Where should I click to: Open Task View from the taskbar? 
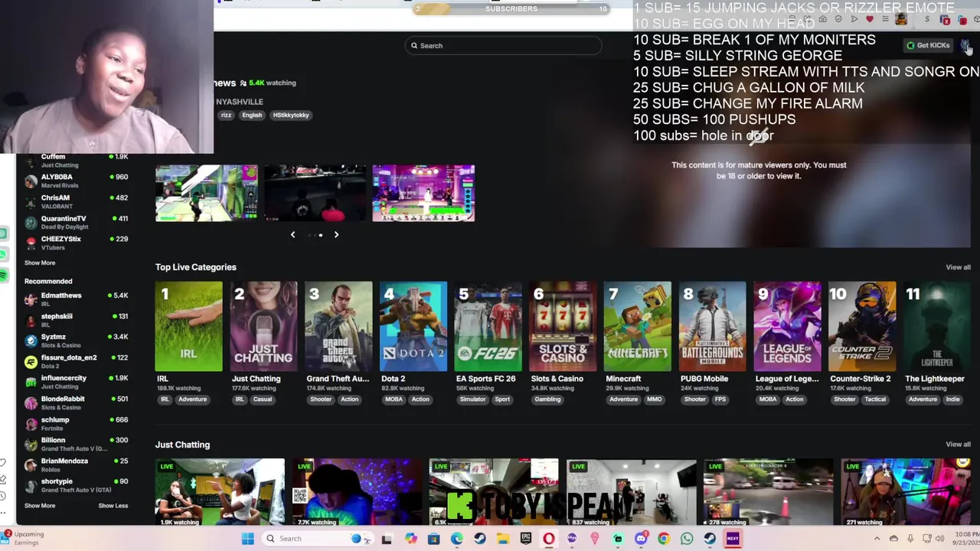click(387, 539)
